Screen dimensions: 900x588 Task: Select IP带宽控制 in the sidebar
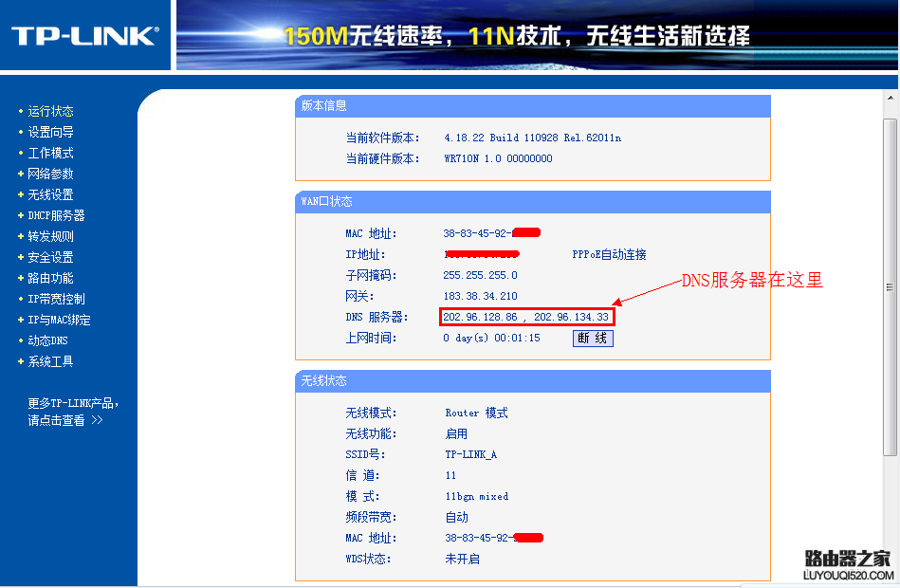(x=59, y=298)
